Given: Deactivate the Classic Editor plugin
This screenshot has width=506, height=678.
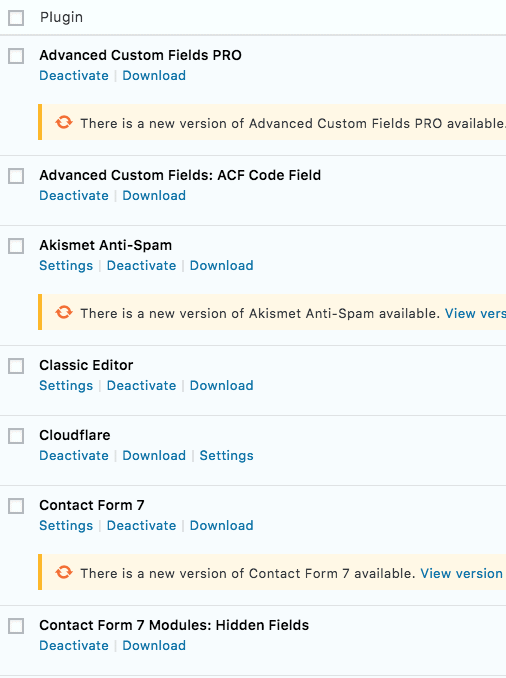Looking at the screenshot, I should tap(141, 385).
